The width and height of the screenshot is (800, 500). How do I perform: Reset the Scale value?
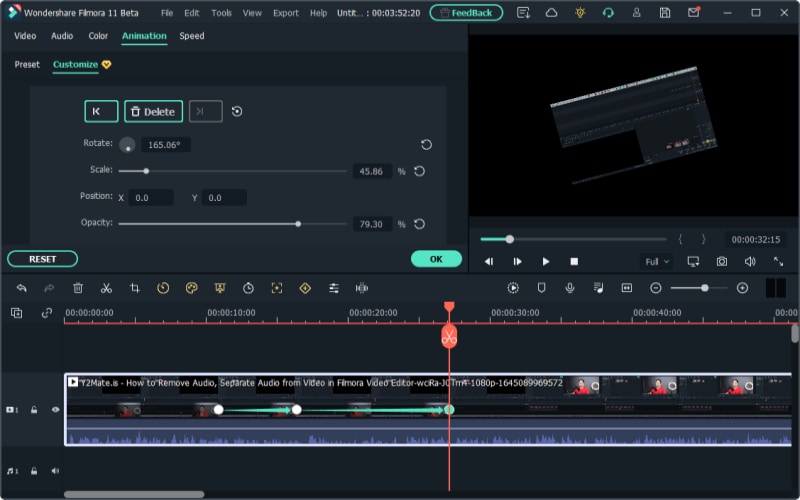[x=419, y=171]
